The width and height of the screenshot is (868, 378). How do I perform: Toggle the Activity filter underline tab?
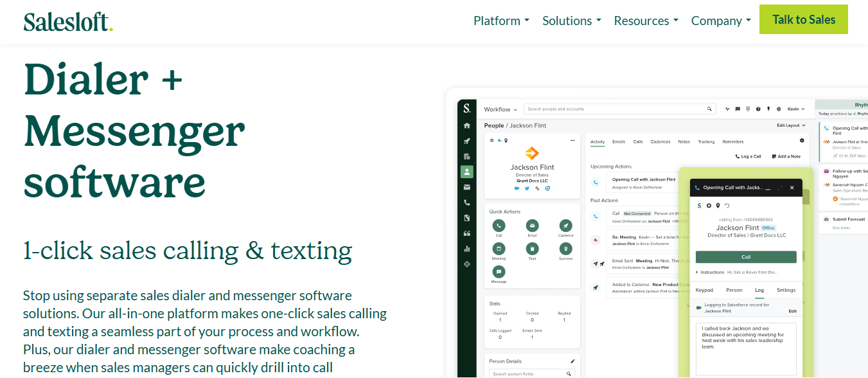tap(598, 141)
